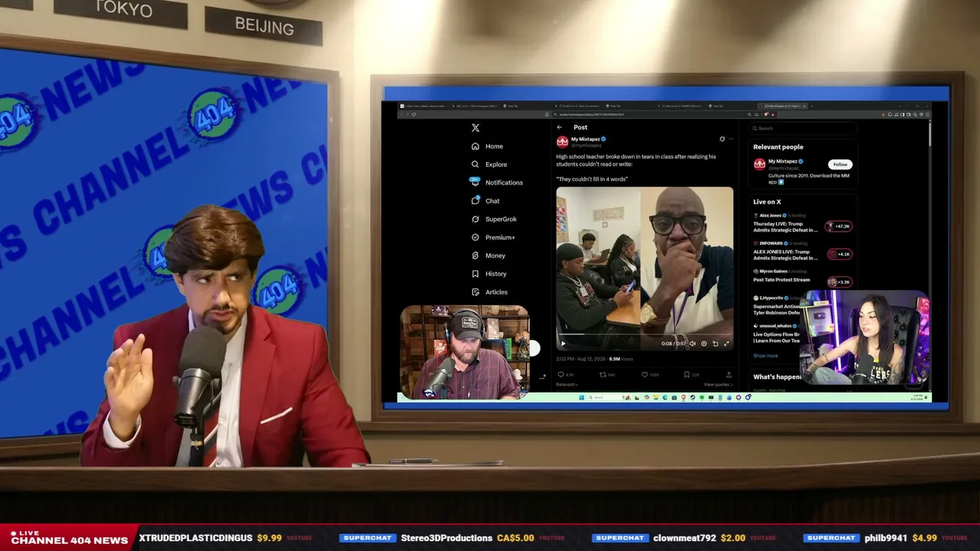Open Premium+ in the X sidebar
The height and width of the screenshot is (551, 980).
(493, 237)
